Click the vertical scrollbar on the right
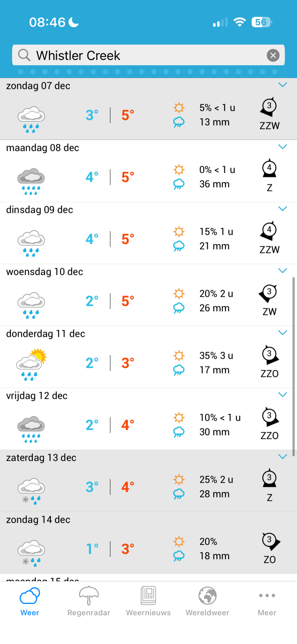 [x=294, y=366]
